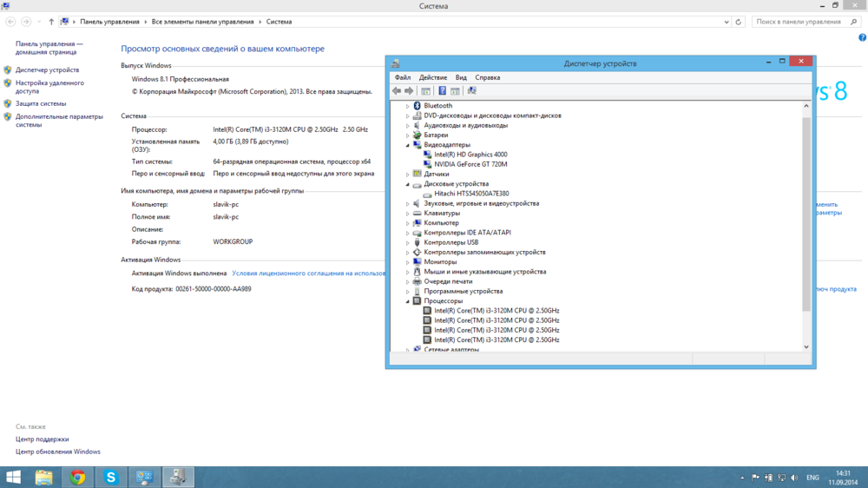The image size is (868, 488).
Task: Expand DVD-дисководы и дисководы компакт-дисков
Action: pos(408,116)
